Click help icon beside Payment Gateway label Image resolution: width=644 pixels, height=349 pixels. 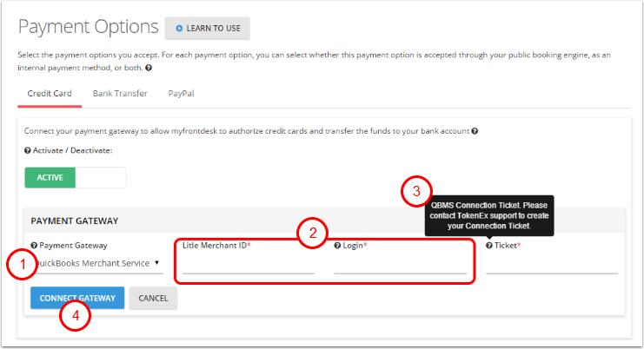pos(34,245)
